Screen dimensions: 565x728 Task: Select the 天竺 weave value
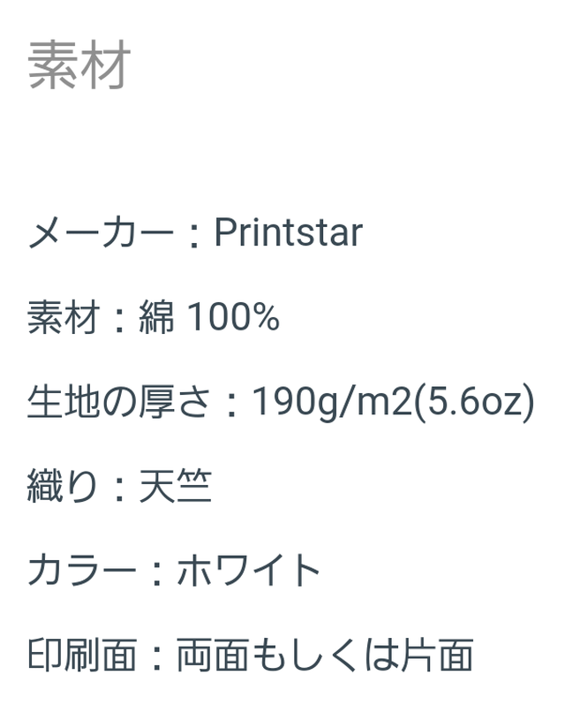pyautogui.click(x=176, y=486)
